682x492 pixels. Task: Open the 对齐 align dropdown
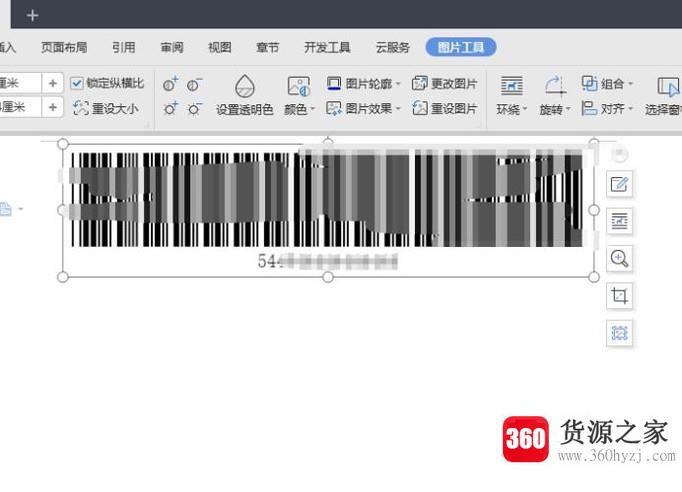[608, 108]
